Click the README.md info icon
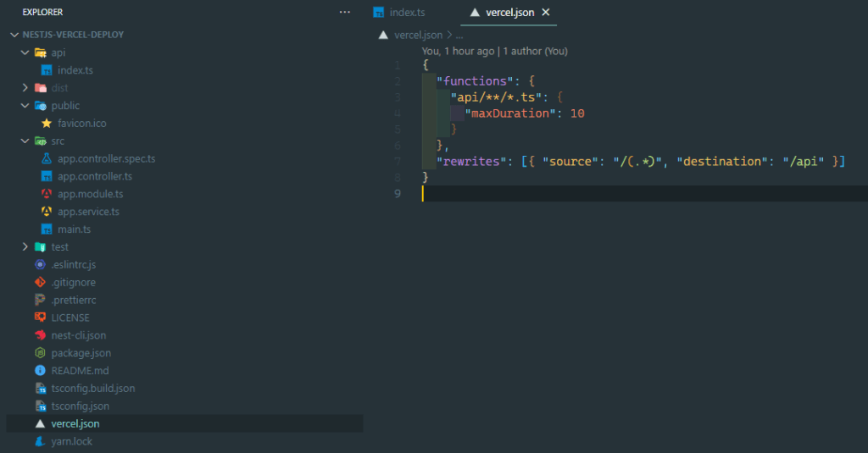868x453 pixels. coord(40,371)
